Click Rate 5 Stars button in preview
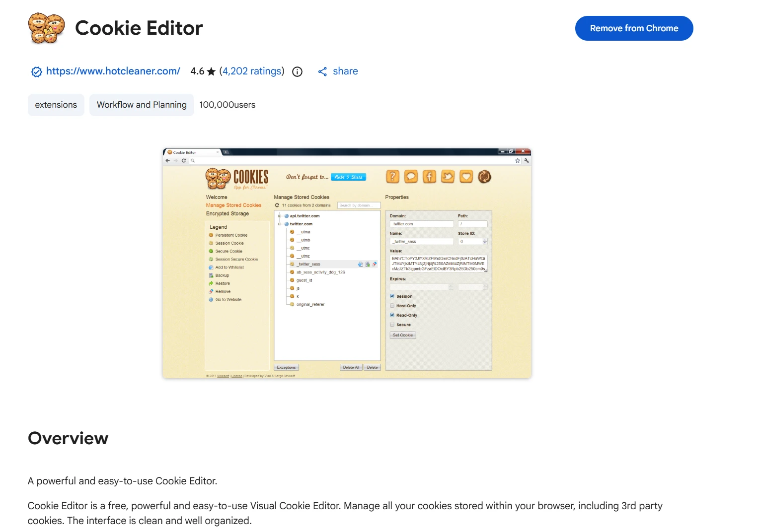 349,177
